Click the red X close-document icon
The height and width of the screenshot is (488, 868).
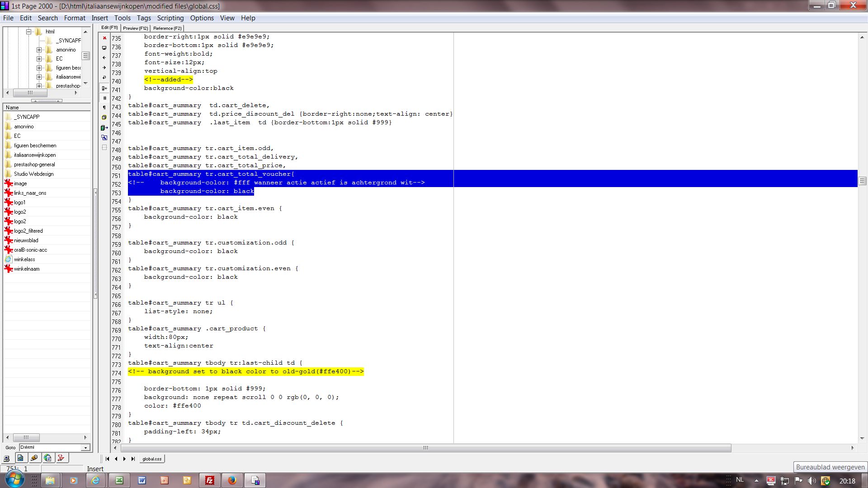point(104,38)
